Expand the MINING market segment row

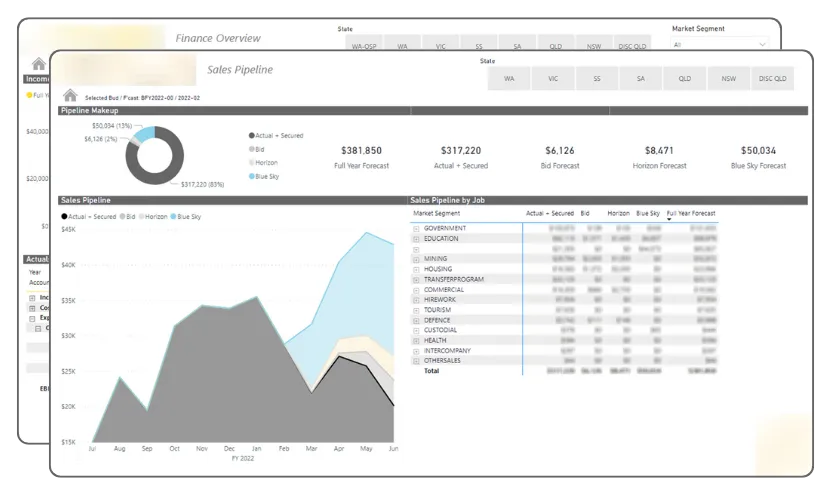click(x=417, y=260)
